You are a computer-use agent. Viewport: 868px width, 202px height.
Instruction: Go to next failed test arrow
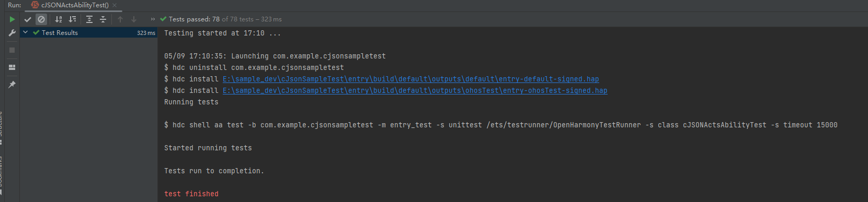click(x=134, y=19)
